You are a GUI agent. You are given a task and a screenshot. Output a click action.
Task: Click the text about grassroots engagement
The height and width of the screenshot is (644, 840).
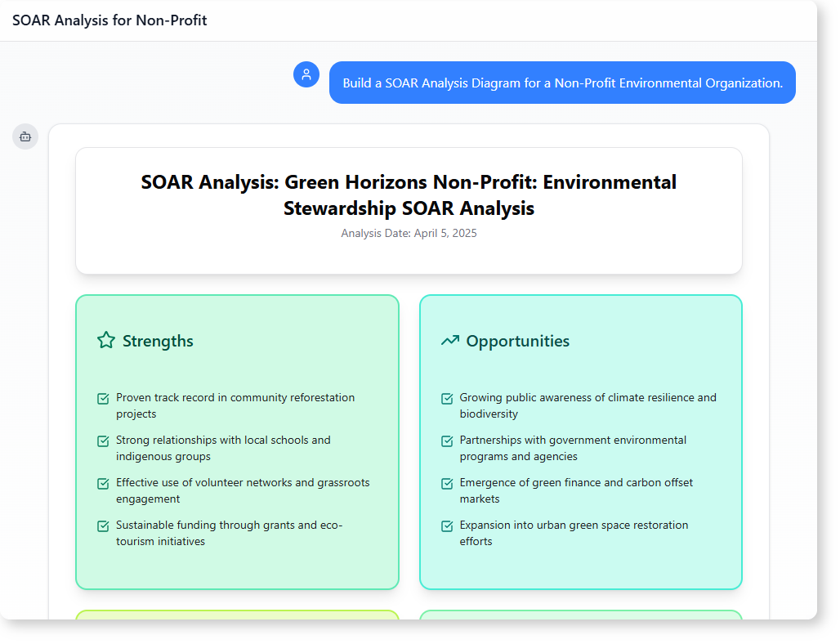243,490
